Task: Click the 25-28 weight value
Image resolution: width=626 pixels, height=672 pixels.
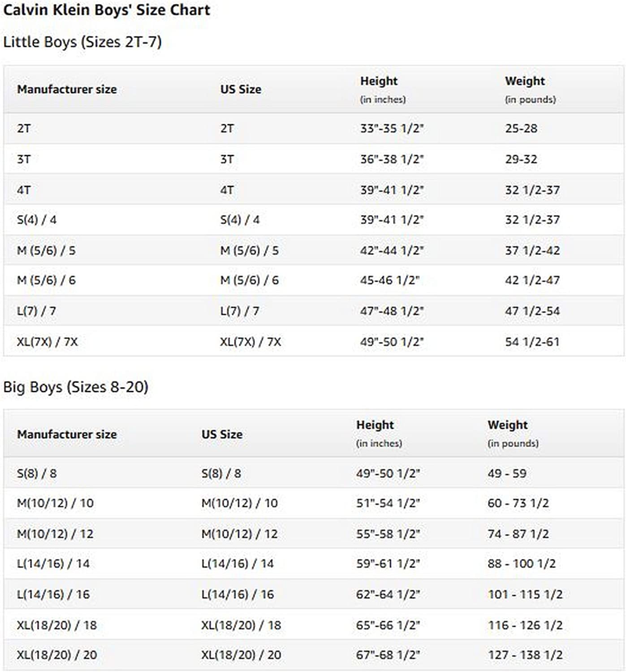Action: click(x=521, y=129)
